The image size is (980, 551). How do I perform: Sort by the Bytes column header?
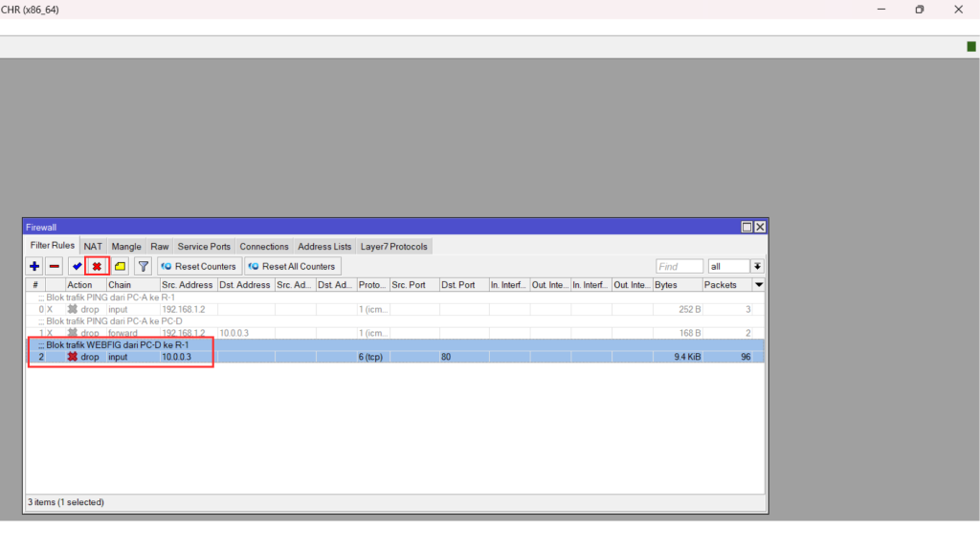[x=677, y=285]
